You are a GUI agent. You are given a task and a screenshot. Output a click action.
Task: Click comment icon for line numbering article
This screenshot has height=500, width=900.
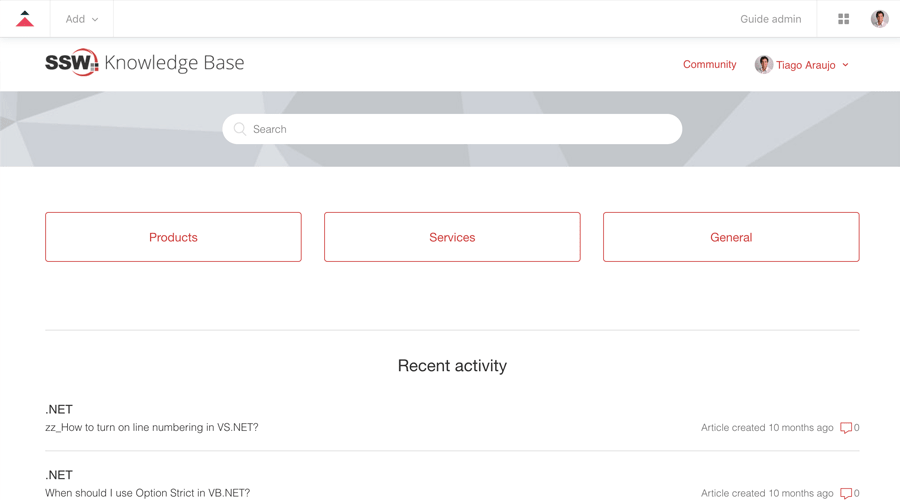(845, 428)
